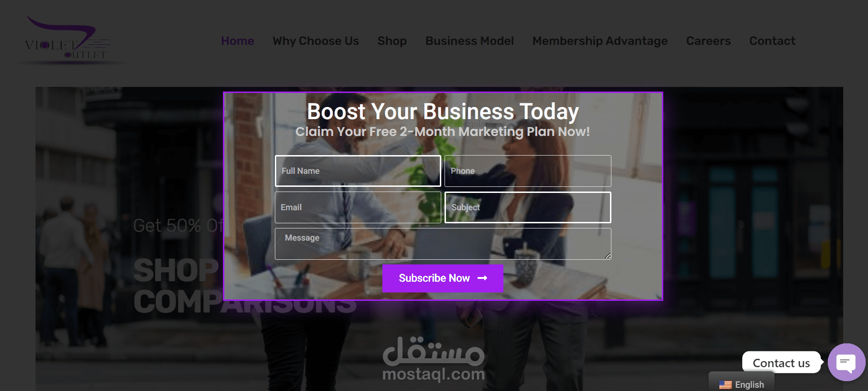Open the Contact menu link

(x=772, y=41)
